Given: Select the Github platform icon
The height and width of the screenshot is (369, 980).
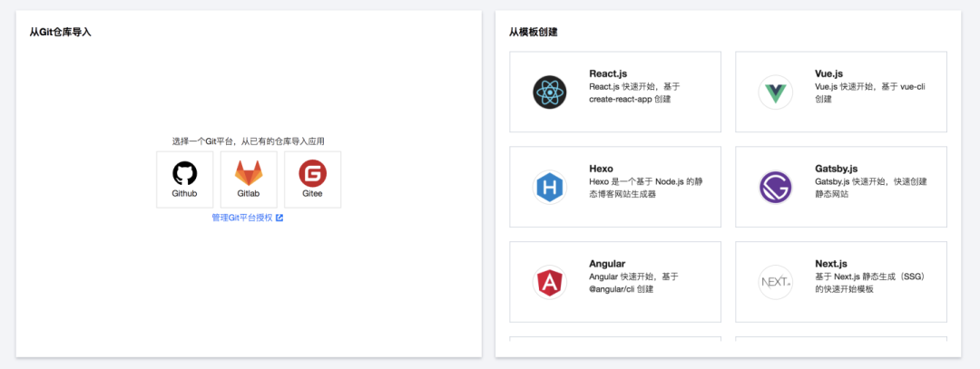Looking at the screenshot, I should point(184,173).
